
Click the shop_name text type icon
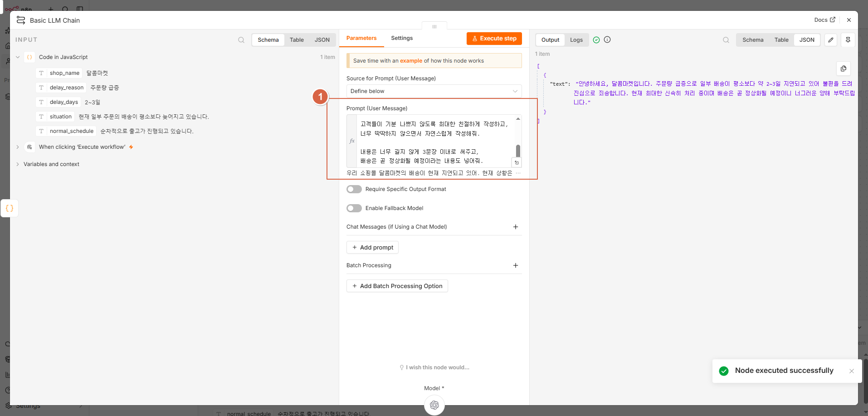(x=41, y=73)
